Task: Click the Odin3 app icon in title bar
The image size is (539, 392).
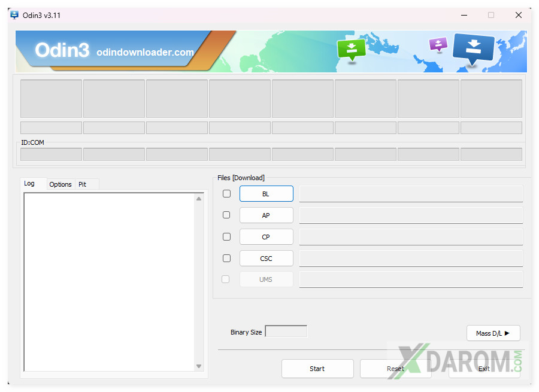Action: (14, 15)
